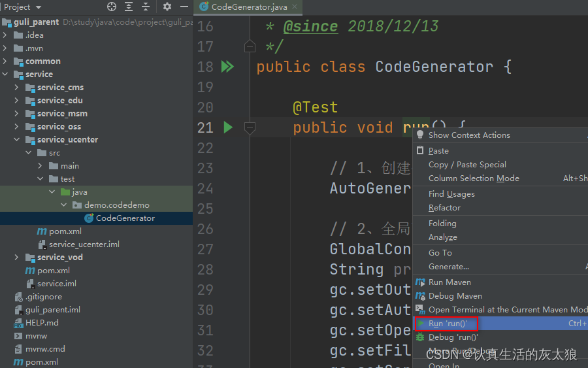Expand the service_cms module
Viewport: 588px width, 368px height.
click(x=16, y=87)
